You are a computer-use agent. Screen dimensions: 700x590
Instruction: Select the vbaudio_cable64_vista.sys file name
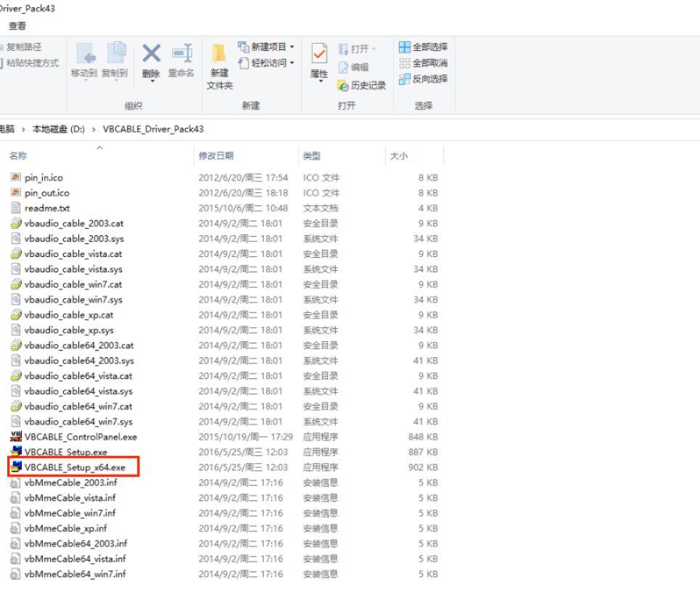pos(78,391)
